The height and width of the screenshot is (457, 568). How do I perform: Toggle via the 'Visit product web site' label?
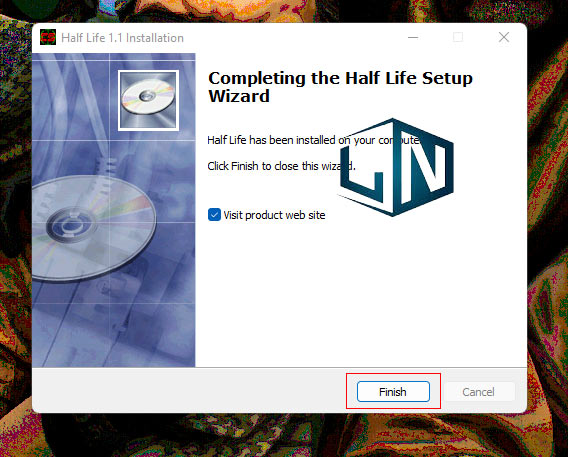[x=274, y=215]
